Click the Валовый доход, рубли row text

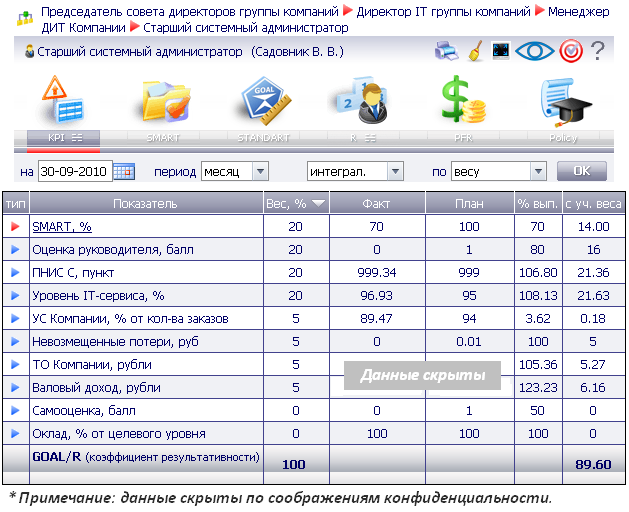tap(96, 388)
